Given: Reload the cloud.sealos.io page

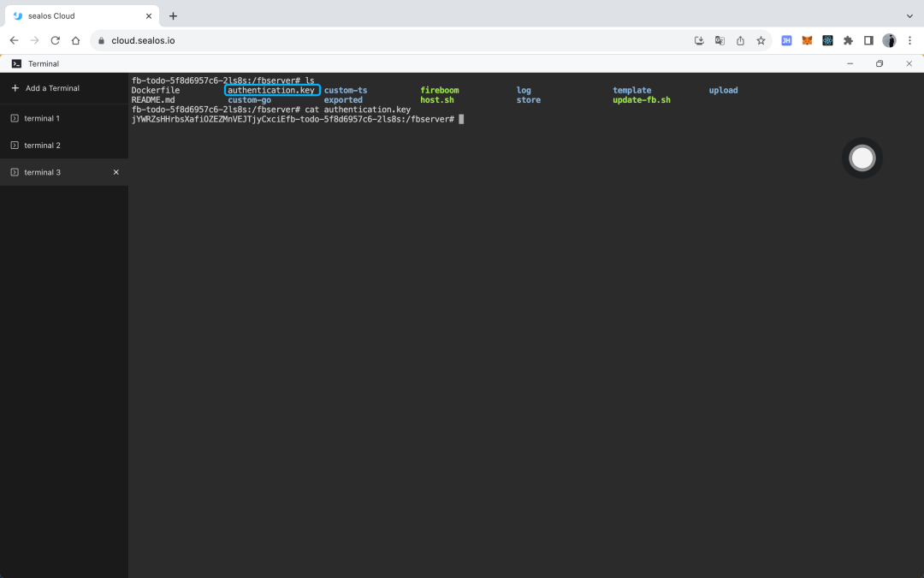Looking at the screenshot, I should click(x=56, y=41).
